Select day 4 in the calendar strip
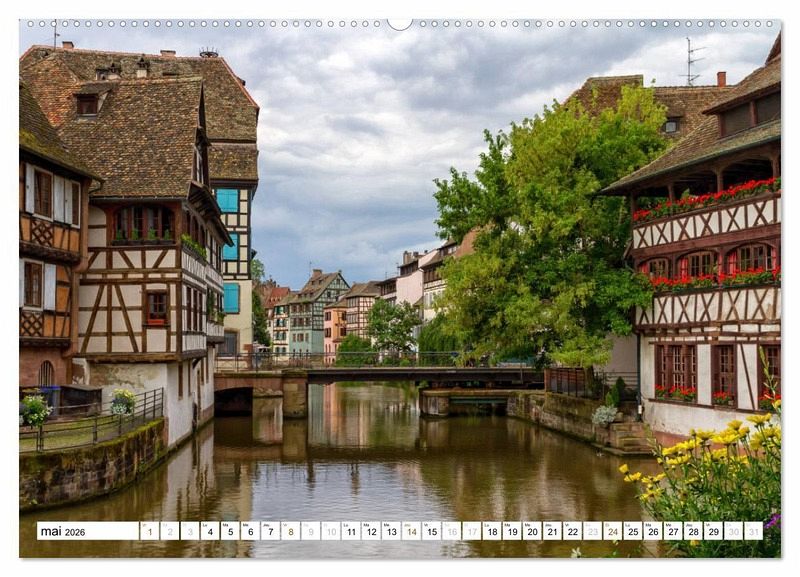The width and height of the screenshot is (800, 577). tap(210, 531)
